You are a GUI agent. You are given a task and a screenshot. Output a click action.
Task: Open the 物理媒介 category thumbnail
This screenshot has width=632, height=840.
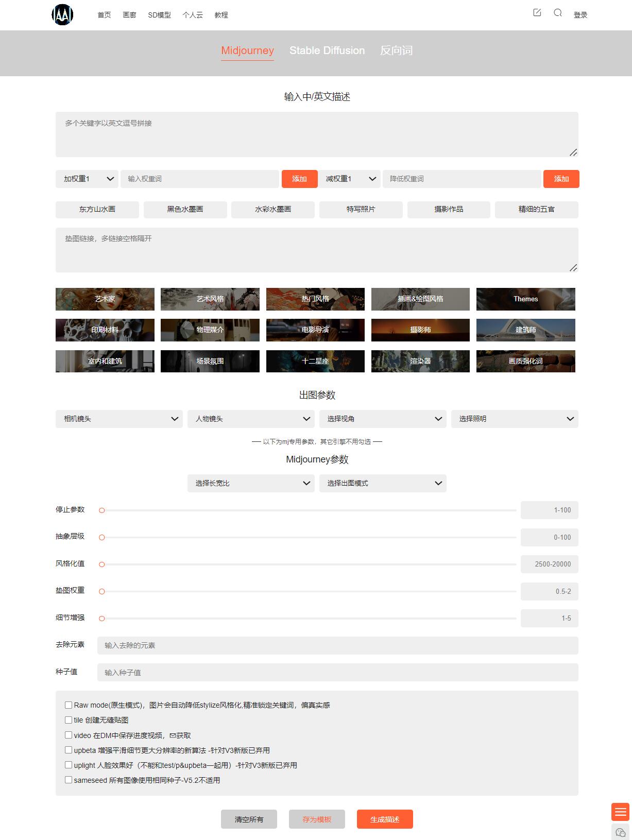(210, 330)
